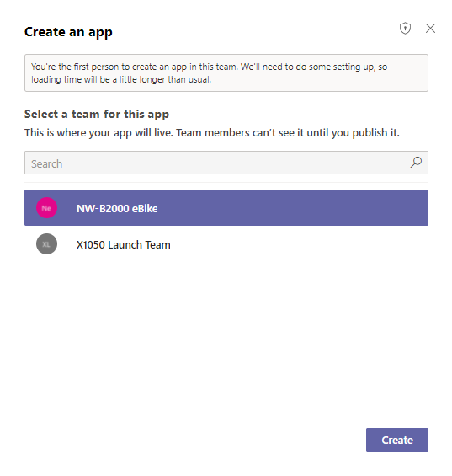Click the Select a team for this app heading

tap(97, 115)
